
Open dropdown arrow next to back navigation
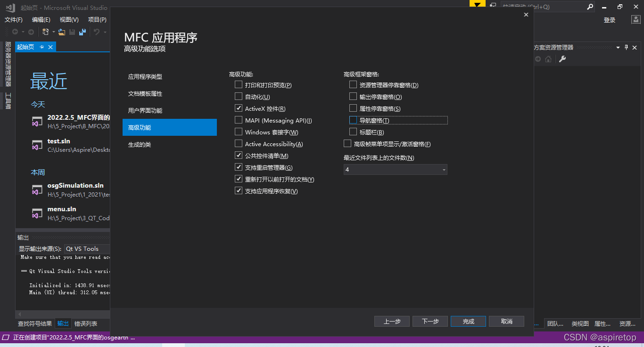point(23,32)
